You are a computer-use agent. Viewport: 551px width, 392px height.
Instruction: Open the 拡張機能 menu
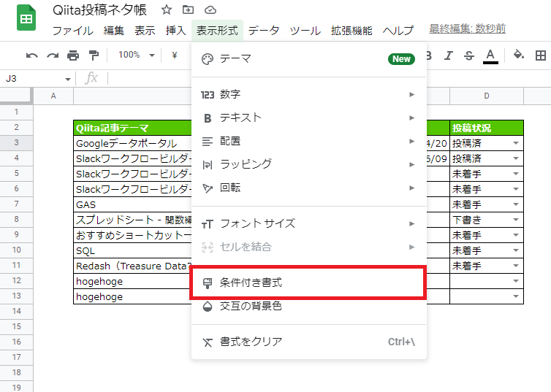351,31
